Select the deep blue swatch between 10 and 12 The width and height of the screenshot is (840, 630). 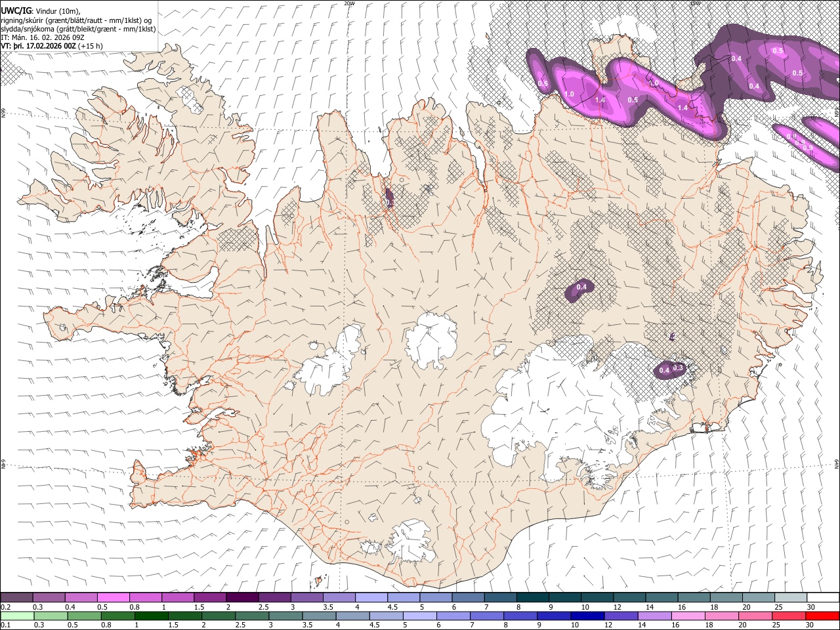point(587,616)
